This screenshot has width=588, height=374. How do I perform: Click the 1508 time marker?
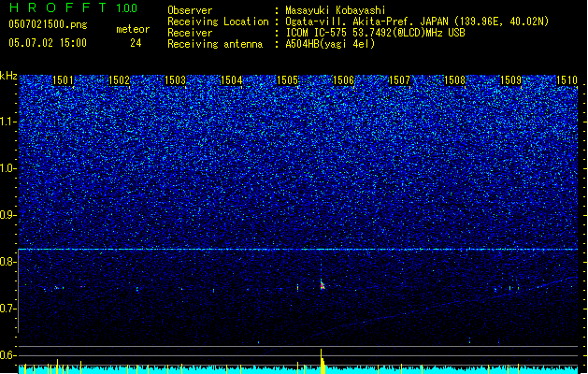tap(454, 80)
